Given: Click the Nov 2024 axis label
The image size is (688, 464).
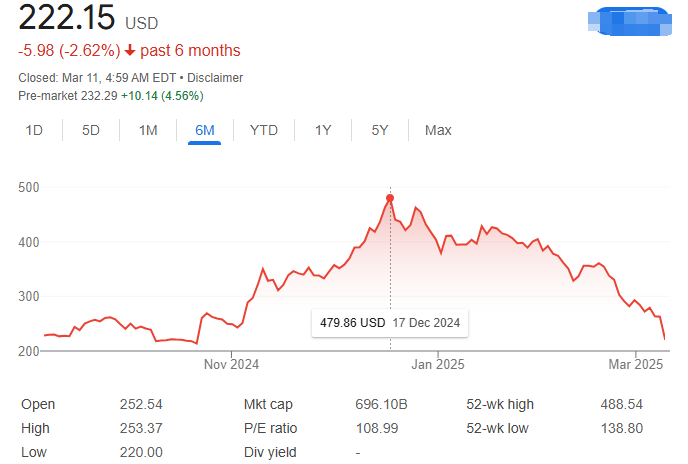Looking at the screenshot, I should coord(231,364).
